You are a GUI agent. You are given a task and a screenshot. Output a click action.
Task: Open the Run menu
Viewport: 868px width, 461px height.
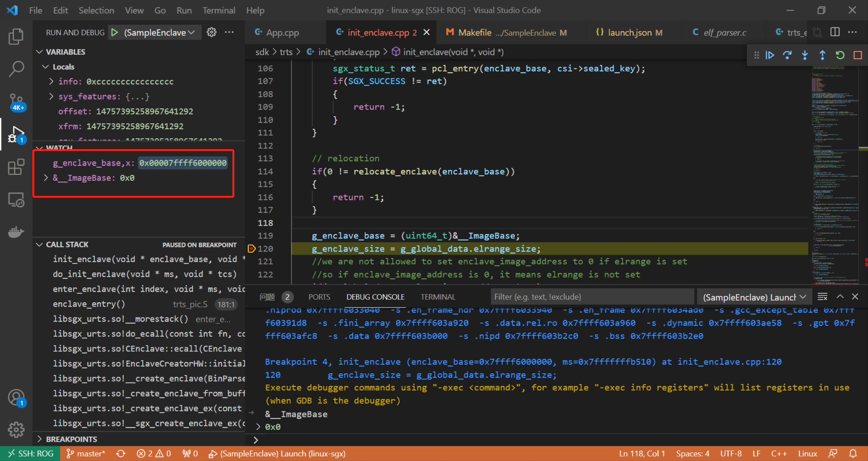184,10
